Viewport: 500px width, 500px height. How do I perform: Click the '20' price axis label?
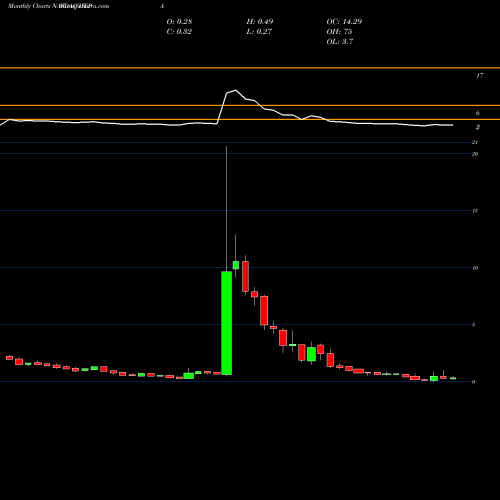point(475,154)
